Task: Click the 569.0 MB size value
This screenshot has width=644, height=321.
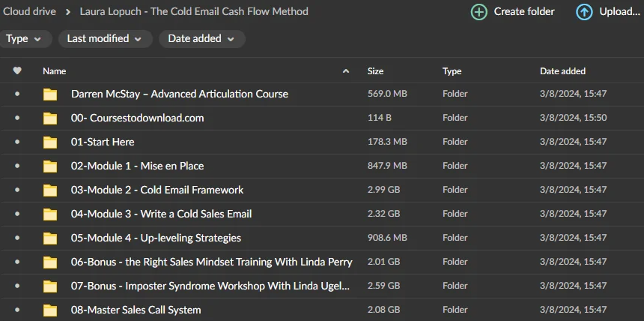Action: pos(387,94)
